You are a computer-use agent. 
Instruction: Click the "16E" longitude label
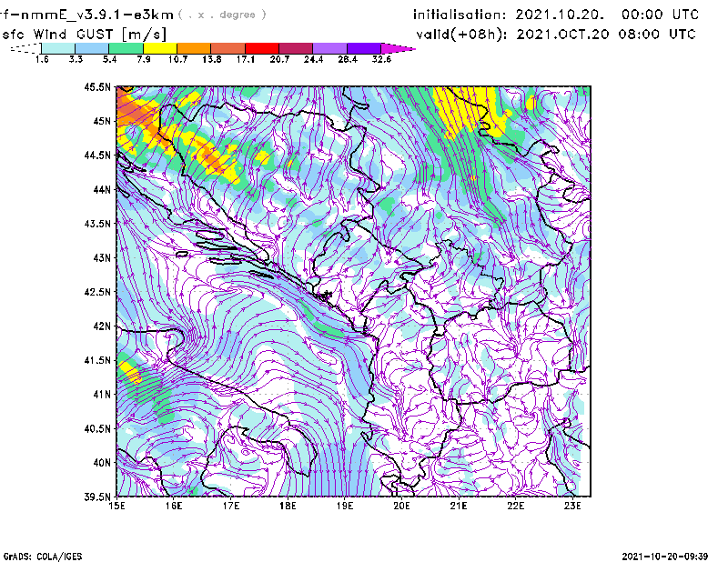click(174, 506)
